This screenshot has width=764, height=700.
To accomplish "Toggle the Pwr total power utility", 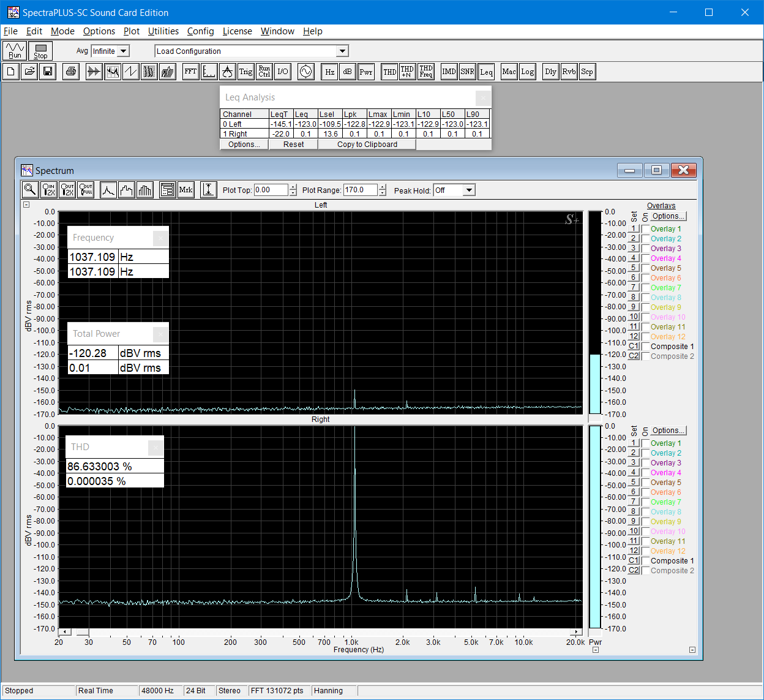I will (366, 72).
